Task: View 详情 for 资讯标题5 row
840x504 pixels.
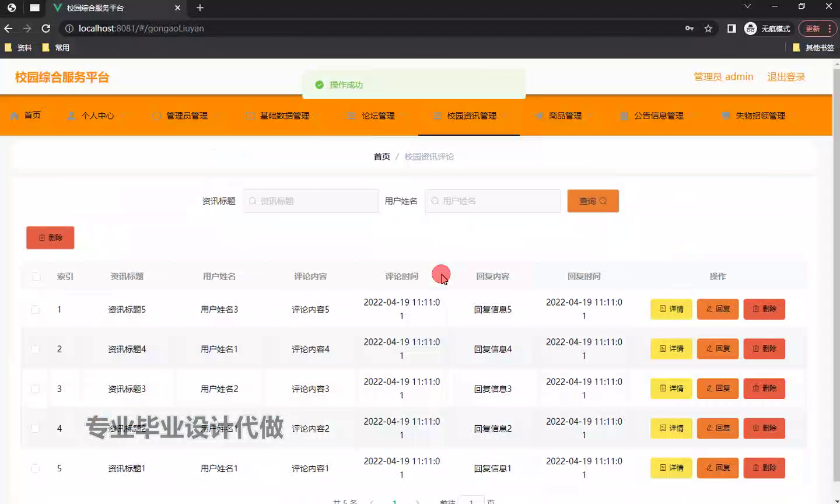Action: (671, 309)
